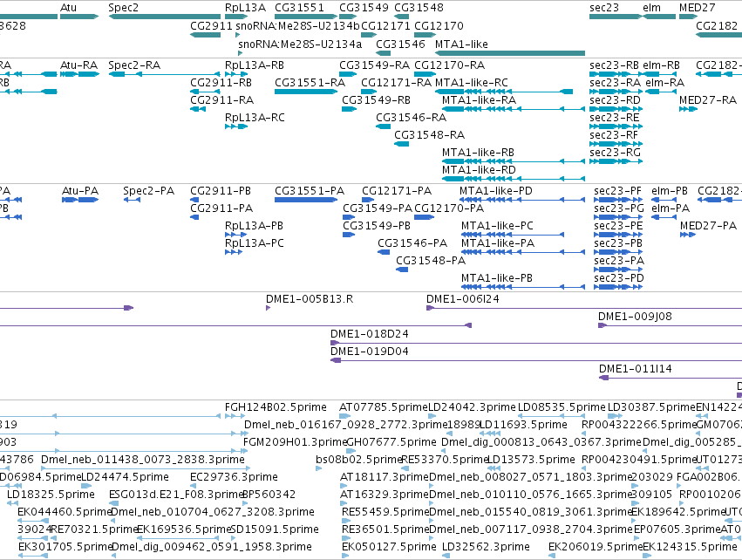
Task: Open EST LD32562.3prime
Action: [446, 556]
